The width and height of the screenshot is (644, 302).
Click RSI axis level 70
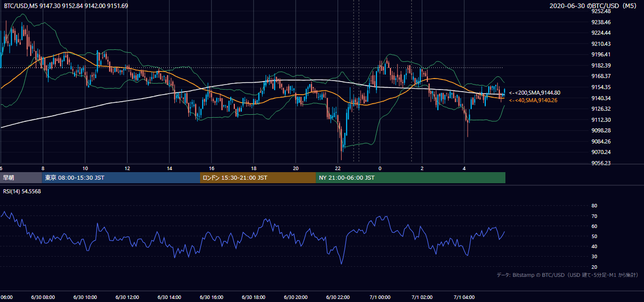[x=595, y=216]
